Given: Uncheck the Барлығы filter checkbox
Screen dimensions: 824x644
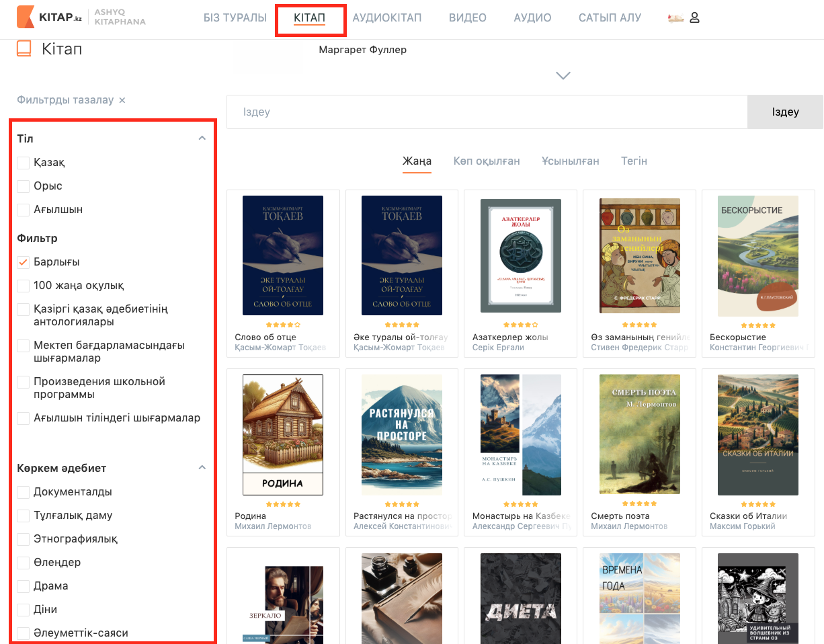Looking at the screenshot, I should coord(24,262).
